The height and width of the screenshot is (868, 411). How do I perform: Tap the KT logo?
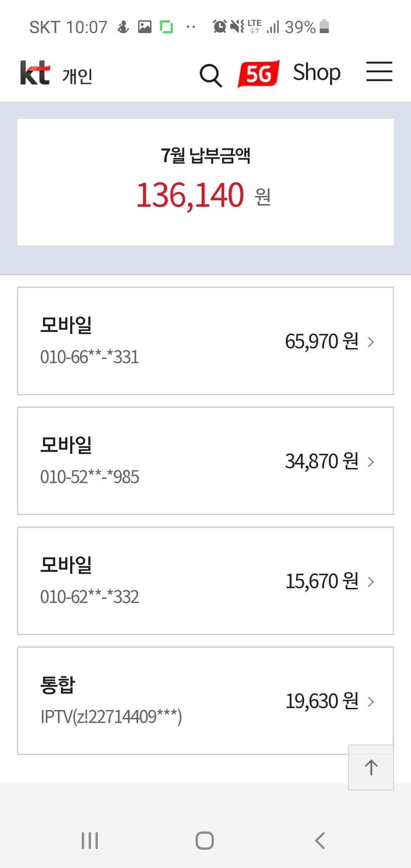coord(35,73)
